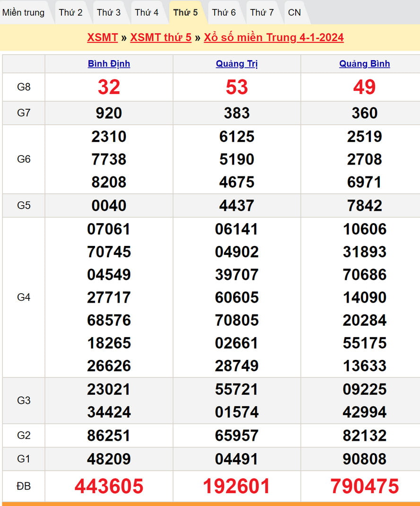420x506 pixels.
Task: Open the "XSMT thứ 5" breadcrumb link
Action: (161, 38)
